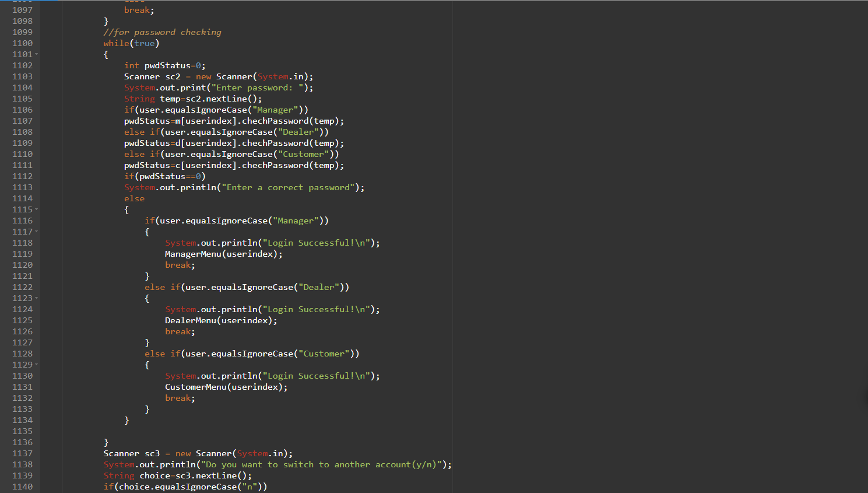Click 'Login Successful' println on line 1118
868x493 pixels.
pyautogui.click(x=272, y=243)
